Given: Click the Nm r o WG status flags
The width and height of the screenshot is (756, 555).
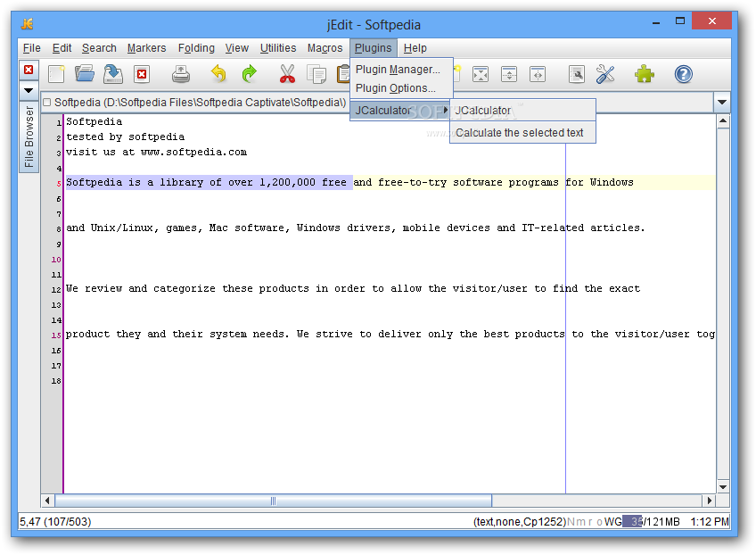Looking at the screenshot, I should (594, 522).
